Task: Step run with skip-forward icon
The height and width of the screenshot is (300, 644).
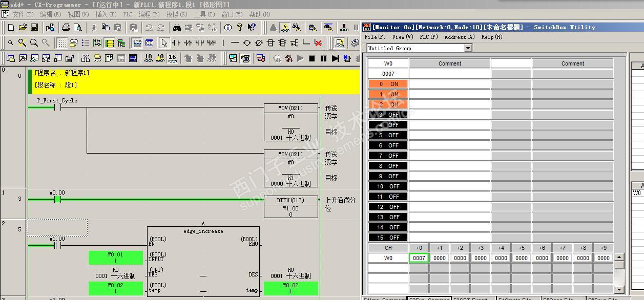Action: (x=336, y=58)
